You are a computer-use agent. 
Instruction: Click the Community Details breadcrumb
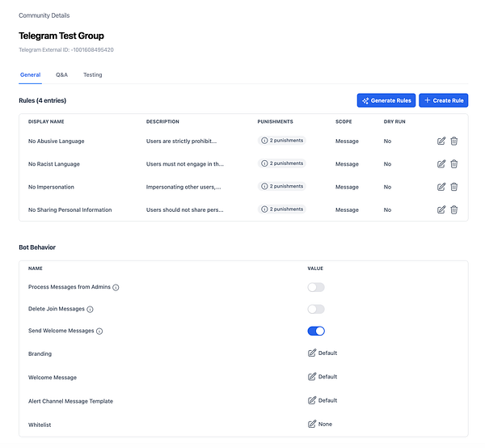tap(44, 15)
